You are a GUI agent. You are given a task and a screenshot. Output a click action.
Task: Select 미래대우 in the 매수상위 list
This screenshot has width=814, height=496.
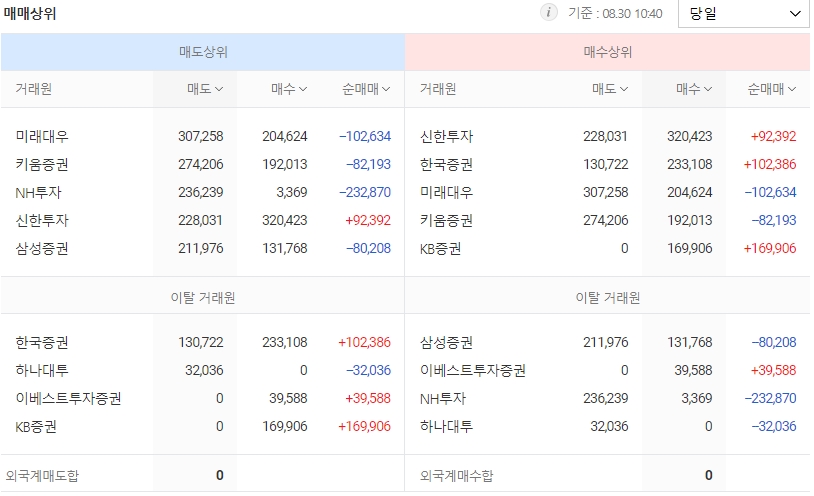pos(446,192)
